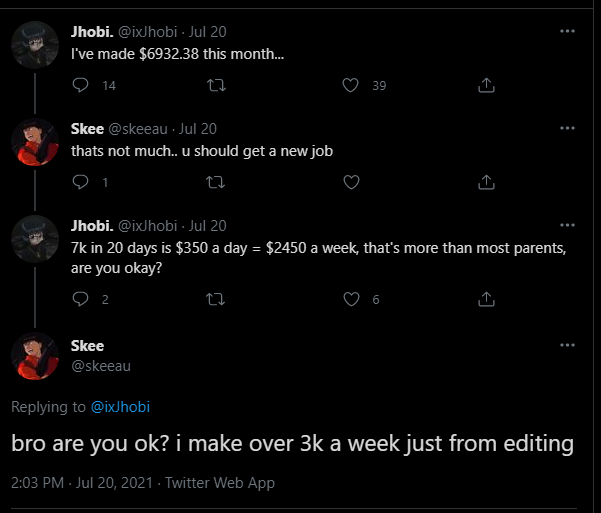Image resolution: width=601 pixels, height=513 pixels.
Task: Share Skee's 'thats not much' tweet
Action: point(486,182)
